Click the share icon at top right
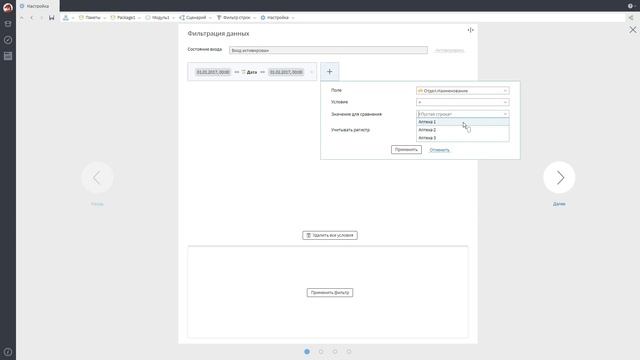640x360 pixels. pos(631,18)
